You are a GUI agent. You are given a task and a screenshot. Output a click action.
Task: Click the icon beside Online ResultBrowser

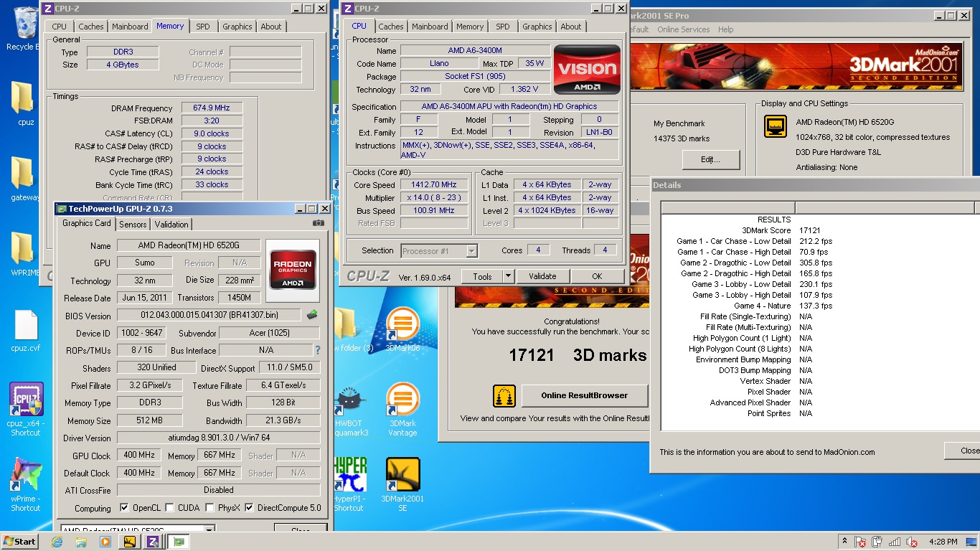coord(504,396)
